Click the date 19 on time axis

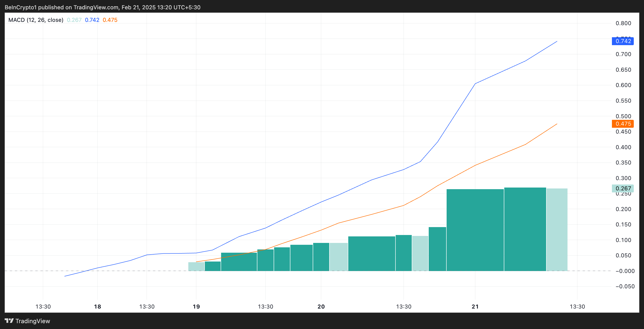click(x=196, y=306)
